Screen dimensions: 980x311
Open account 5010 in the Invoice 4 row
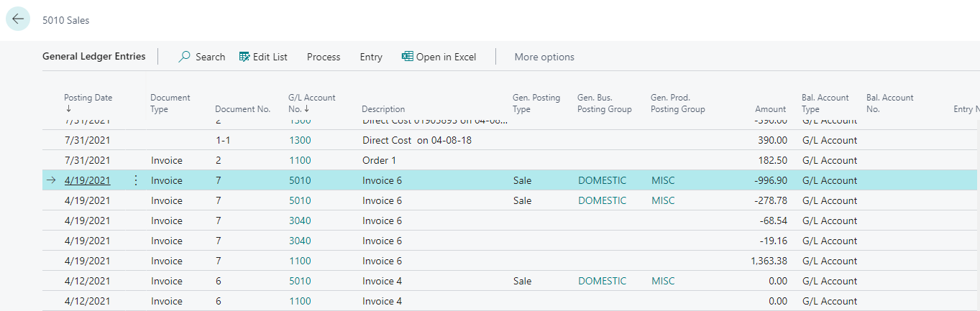300,281
